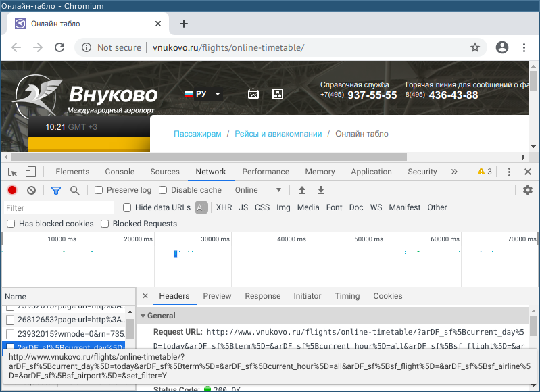This screenshot has height=392, width=540.
Task: Export HAR file with download arrow
Action: click(x=320, y=190)
